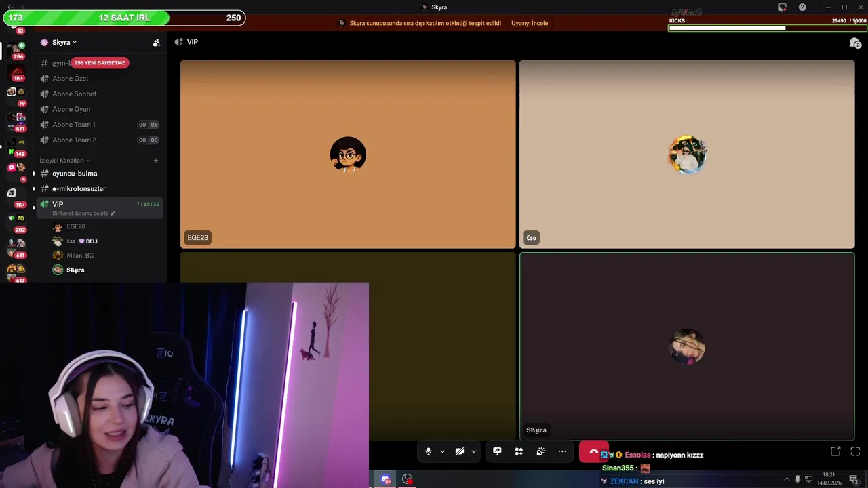This screenshot has width=868, height=488.
Task: Join the Abone Oyun voice channel
Action: pos(100,109)
